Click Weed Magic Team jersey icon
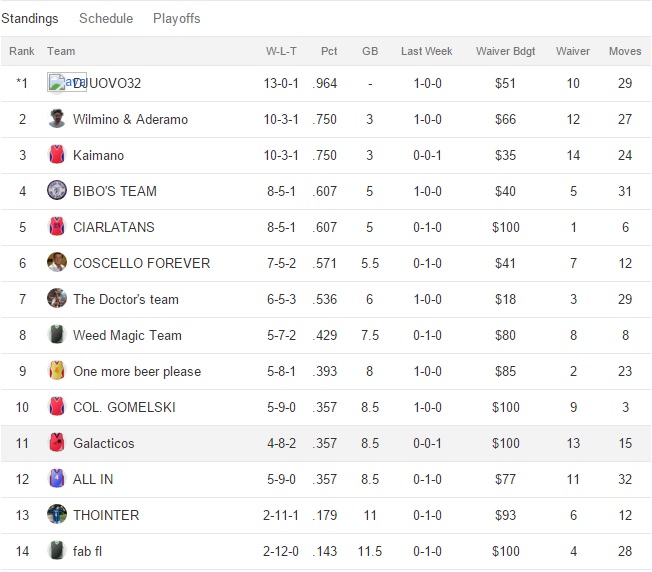 (57, 335)
